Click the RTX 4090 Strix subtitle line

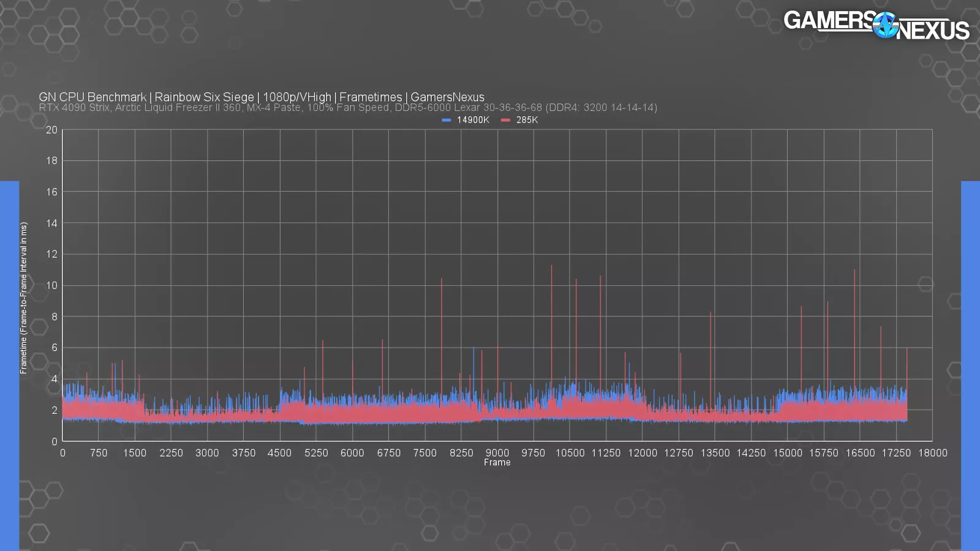pos(347,108)
